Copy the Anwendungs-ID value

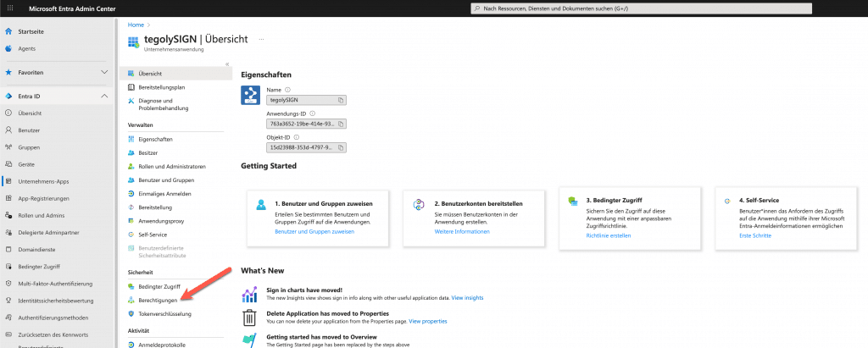point(341,124)
